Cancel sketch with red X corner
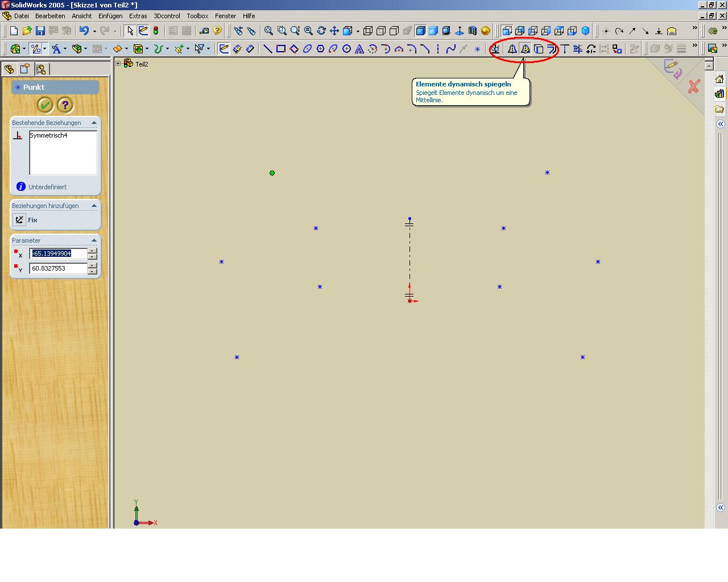728x582 pixels. pos(694,87)
